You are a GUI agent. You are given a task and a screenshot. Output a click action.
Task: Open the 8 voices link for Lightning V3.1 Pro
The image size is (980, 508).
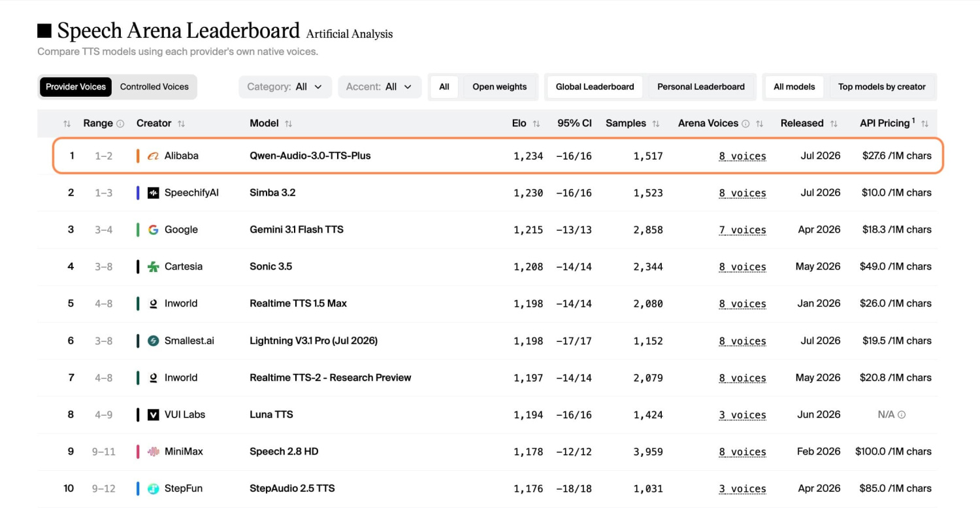[x=742, y=341]
